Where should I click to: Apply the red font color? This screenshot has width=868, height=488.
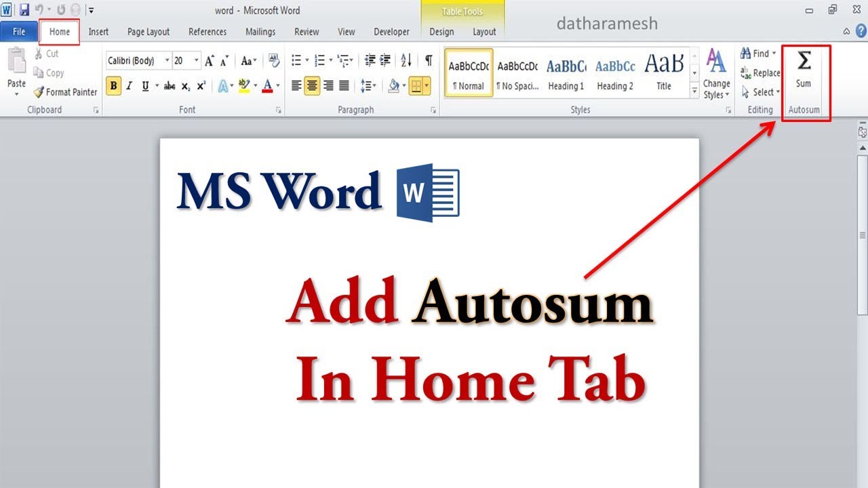point(268,86)
